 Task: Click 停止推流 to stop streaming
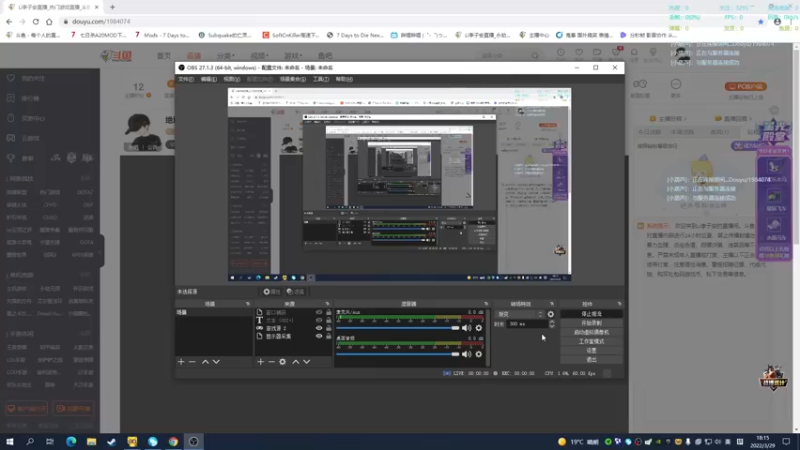point(591,314)
